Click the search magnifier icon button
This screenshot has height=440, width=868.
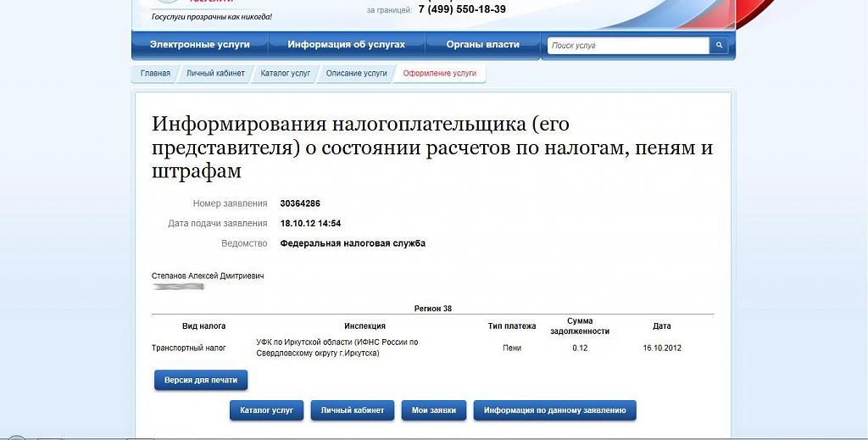tap(719, 46)
